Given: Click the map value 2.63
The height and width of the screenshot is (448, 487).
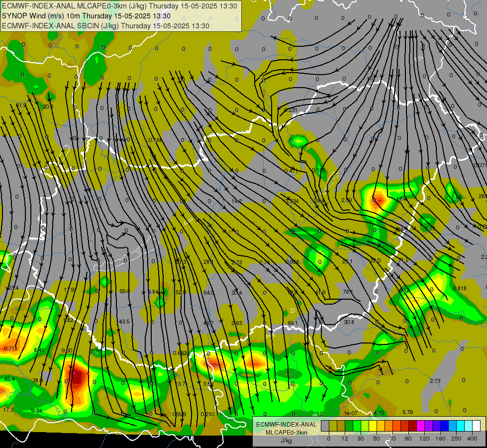Looking at the screenshot, I should coord(237,323).
